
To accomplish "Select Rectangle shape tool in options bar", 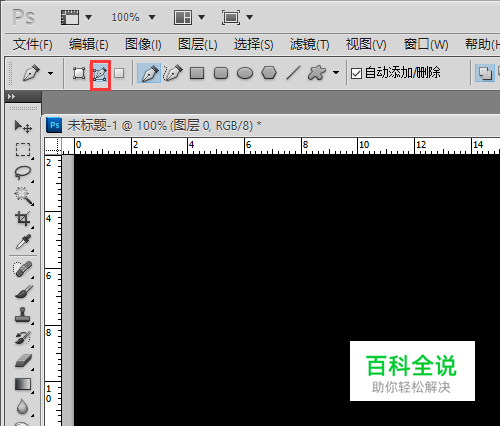I will (197, 73).
